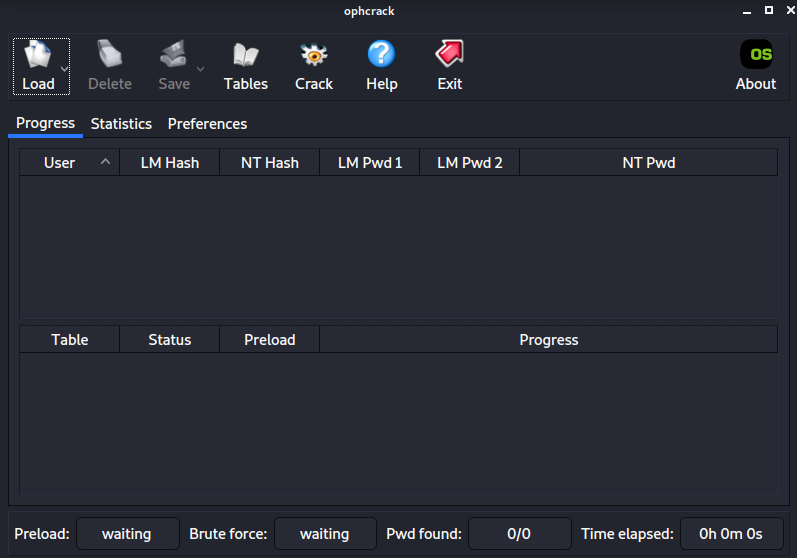Maximize the ophcrack window

[768, 10]
